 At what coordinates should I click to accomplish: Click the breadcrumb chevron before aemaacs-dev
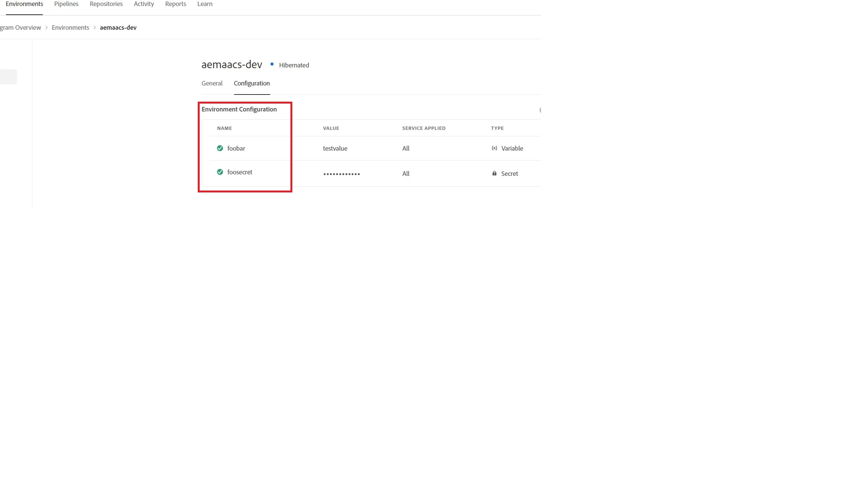tap(95, 27)
